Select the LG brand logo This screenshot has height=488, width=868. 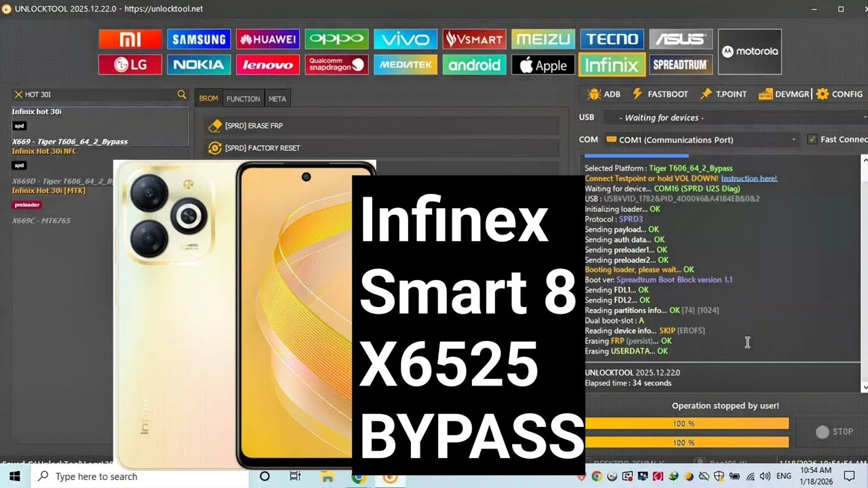pos(130,65)
